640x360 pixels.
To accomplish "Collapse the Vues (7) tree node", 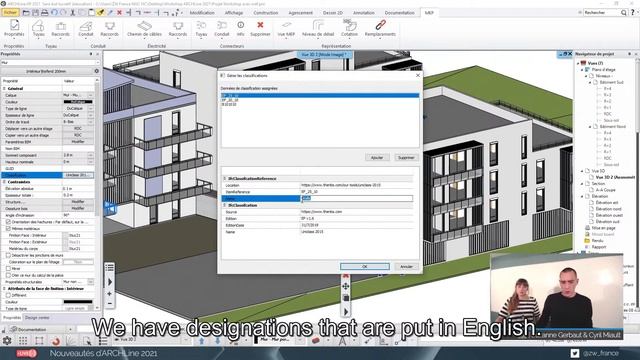I will click(578, 63).
